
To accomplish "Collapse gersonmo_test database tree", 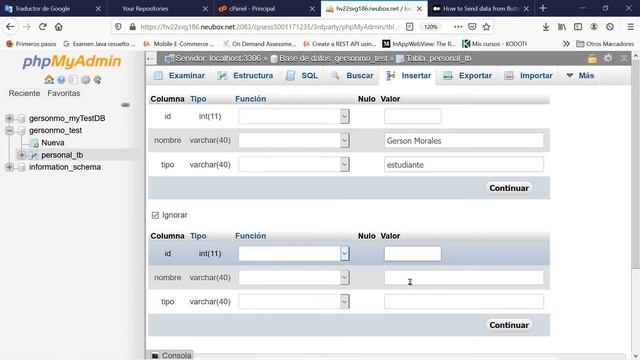I will coord(9,131).
